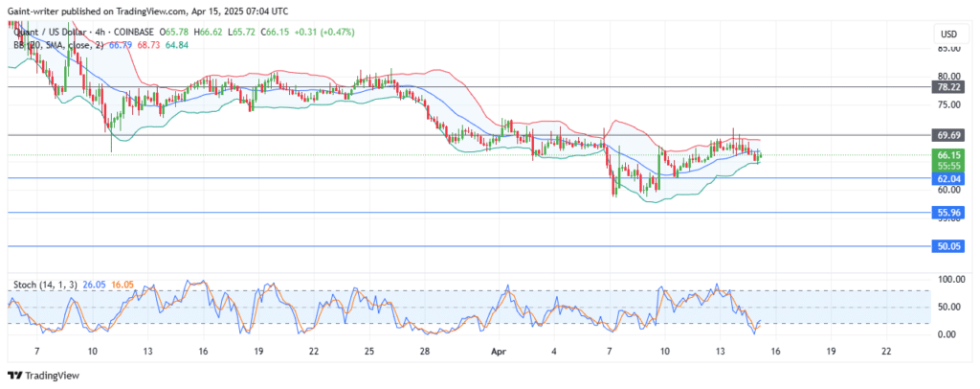Click the 80.00 price axis label
Screen dimensions: 980x389
tap(947, 77)
